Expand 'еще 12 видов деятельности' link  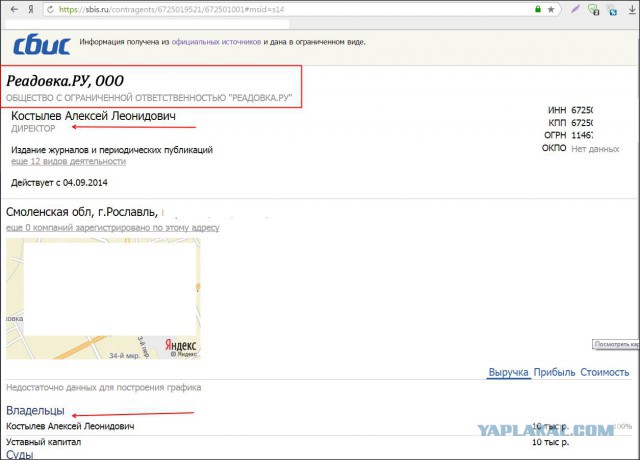click(68, 162)
